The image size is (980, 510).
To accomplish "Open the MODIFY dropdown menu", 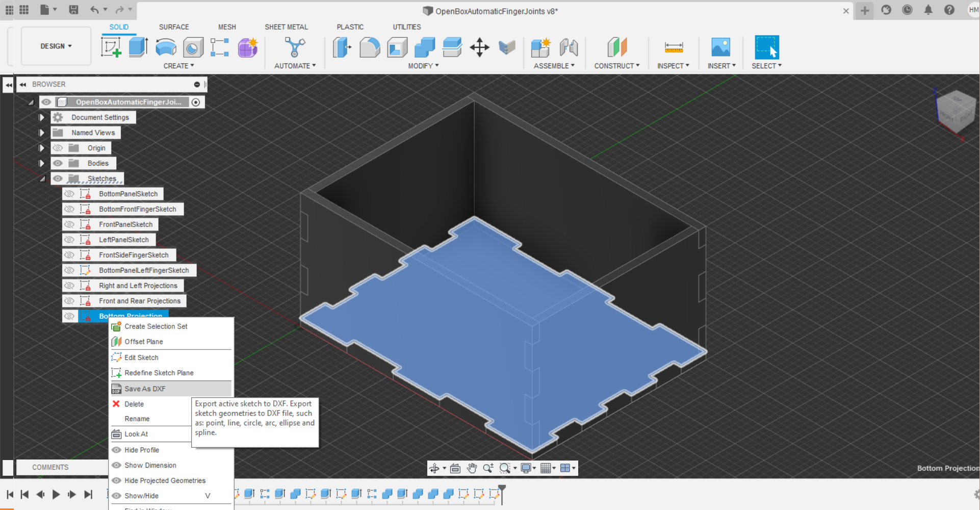I will pos(423,66).
